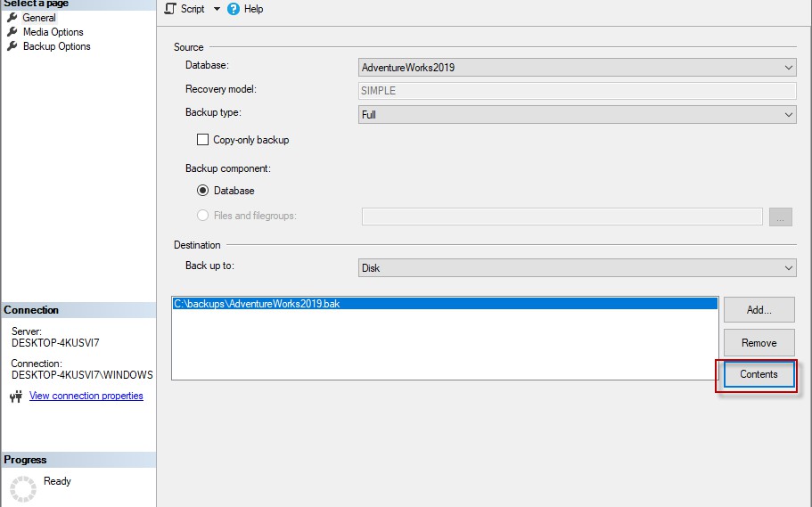
Task: Click the blue Help question mark icon
Action: pyautogui.click(x=234, y=9)
